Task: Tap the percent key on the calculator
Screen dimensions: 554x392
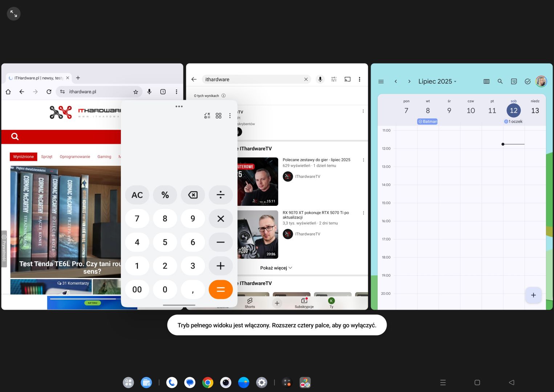Action: click(x=165, y=195)
